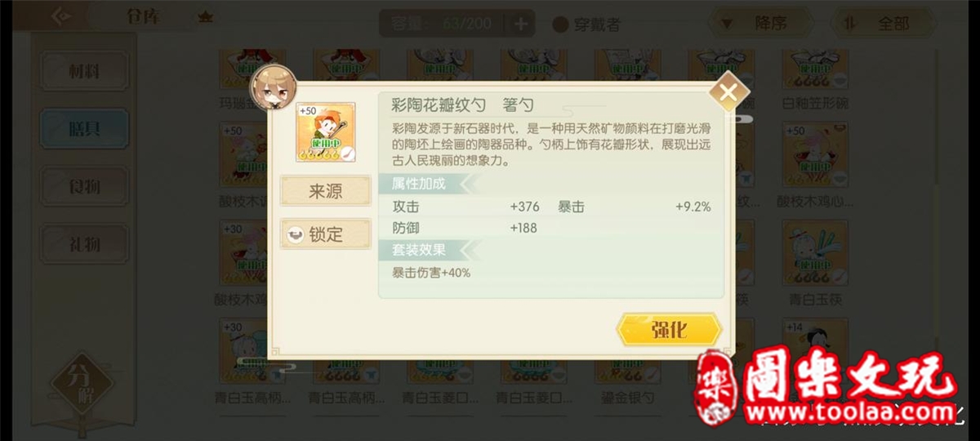980x441 pixels.
Task: Click the bowl icon on 锁定 button
Action: (x=295, y=234)
